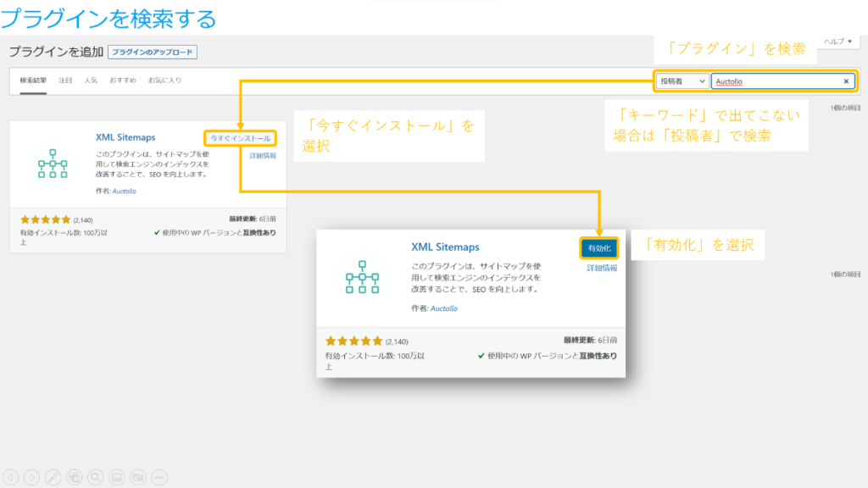Image resolution: width=868 pixels, height=488 pixels.
Task: Click 最終更新: 6日前 on install card
Action: click(x=253, y=219)
